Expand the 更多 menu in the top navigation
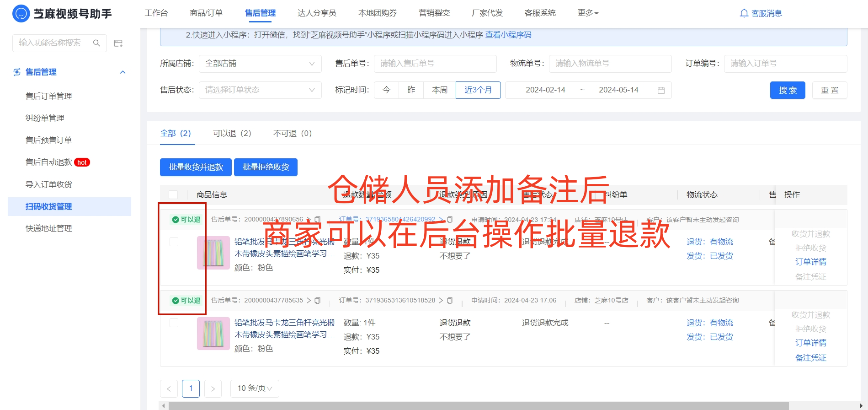 pos(588,13)
